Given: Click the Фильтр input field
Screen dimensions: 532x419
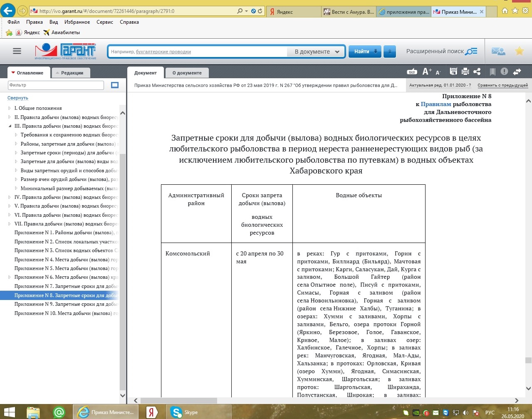Looking at the screenshot, I should click(56, 85).
